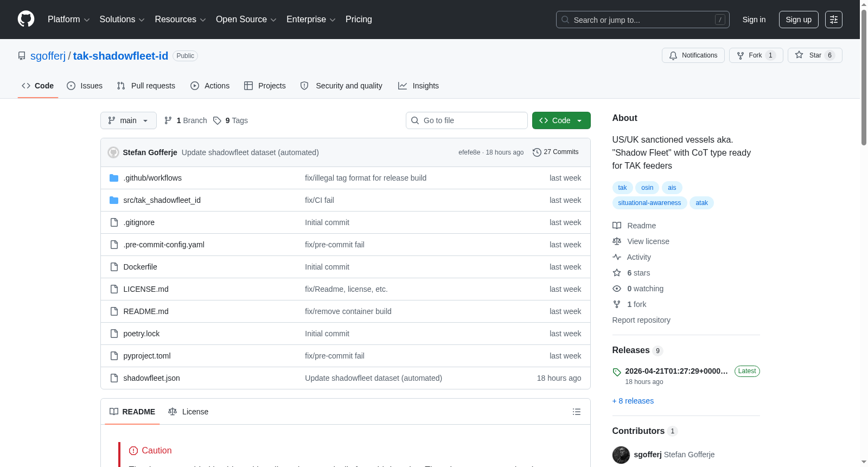Focus the Search or jump to field
The image size is (868, 467).
643,20
